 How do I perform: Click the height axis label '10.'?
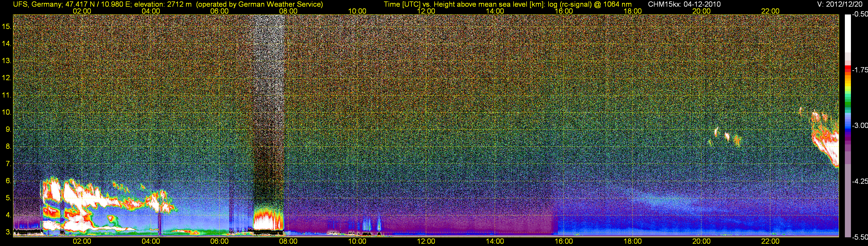[x=6, y=112]
